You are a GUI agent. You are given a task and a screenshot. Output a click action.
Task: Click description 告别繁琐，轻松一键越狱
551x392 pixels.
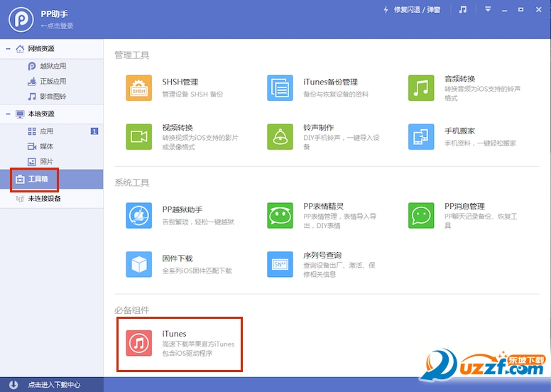[x=198, y=222]
